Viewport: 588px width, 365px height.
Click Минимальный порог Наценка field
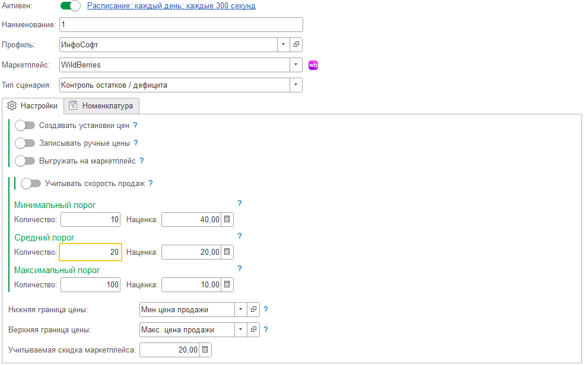(x=192, y=219)
